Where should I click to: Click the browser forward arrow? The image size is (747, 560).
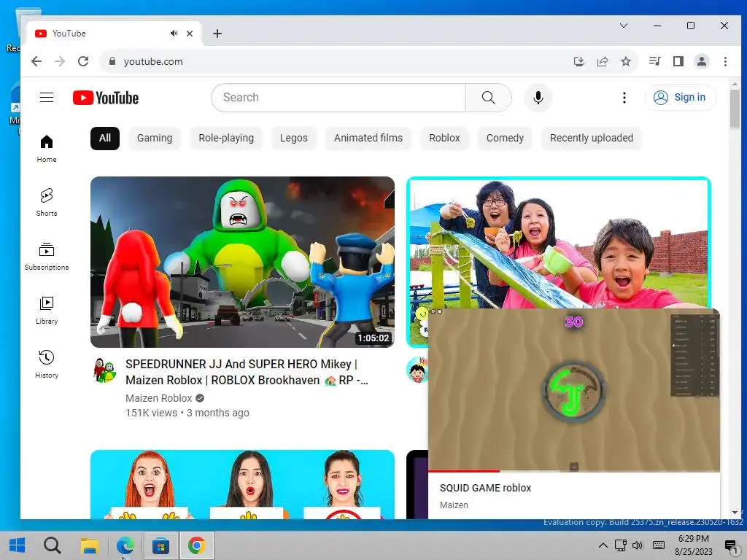point(60,61)
